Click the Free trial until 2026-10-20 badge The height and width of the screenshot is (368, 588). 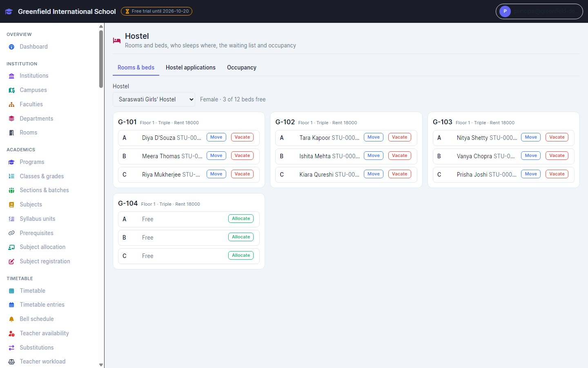pyautogui.click(x=156, y=11)
